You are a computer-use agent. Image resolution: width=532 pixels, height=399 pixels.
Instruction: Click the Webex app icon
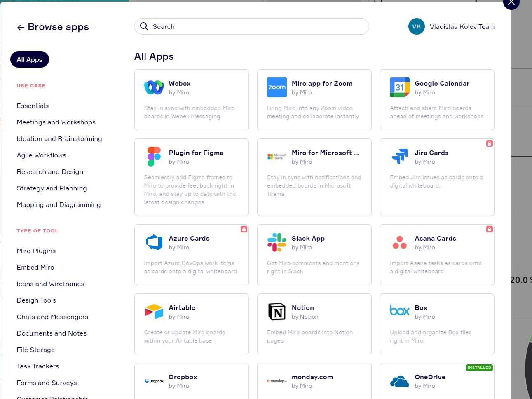pos(154,87)
